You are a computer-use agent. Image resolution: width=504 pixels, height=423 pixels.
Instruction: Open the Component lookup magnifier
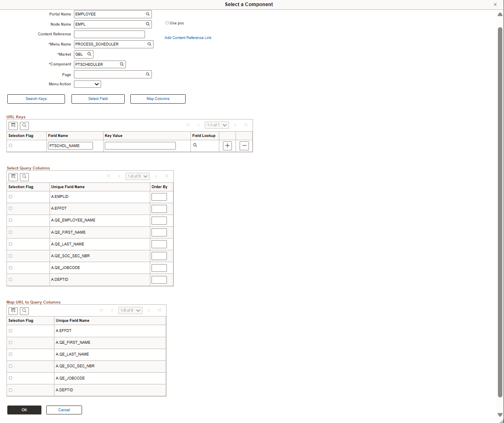121,64
